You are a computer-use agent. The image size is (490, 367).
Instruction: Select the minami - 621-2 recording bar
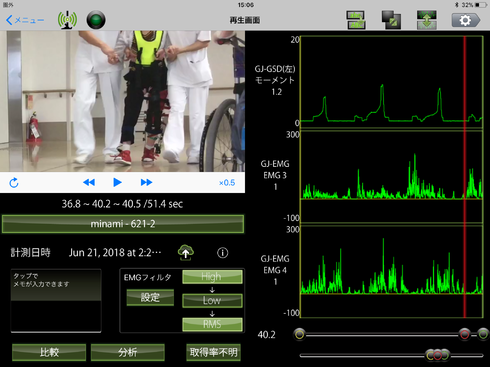123,224
